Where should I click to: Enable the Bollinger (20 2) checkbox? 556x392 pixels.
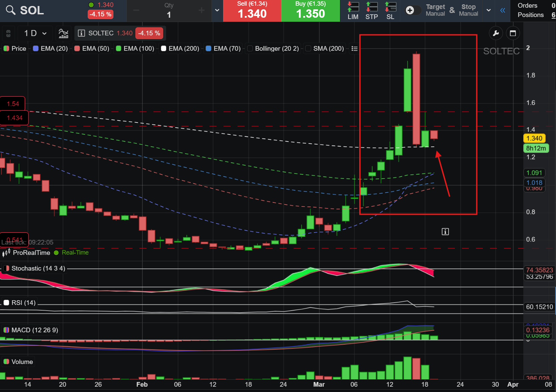250,49
